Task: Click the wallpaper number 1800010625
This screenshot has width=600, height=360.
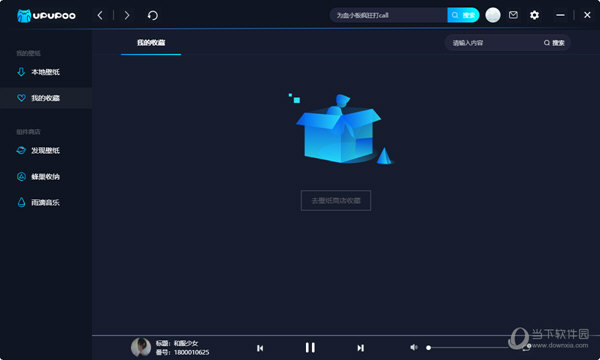Action: pos(192,352)
